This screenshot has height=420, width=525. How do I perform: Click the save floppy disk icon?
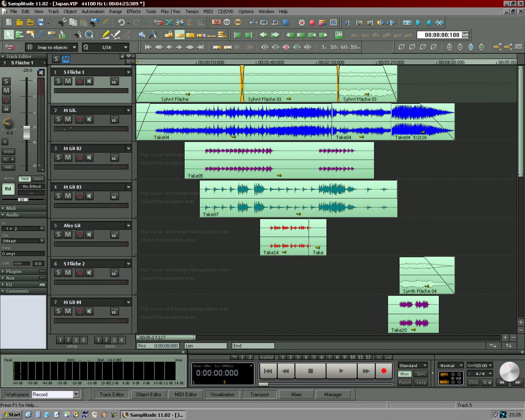(x=41, y=23)
